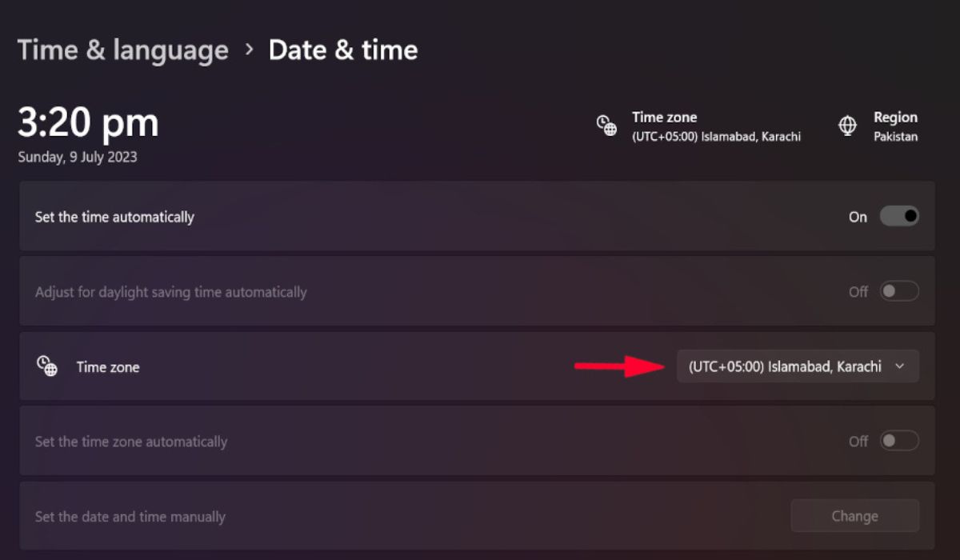960x560 pixels.
Task: Open the time zone dropdown
Action: coord(797,366)
